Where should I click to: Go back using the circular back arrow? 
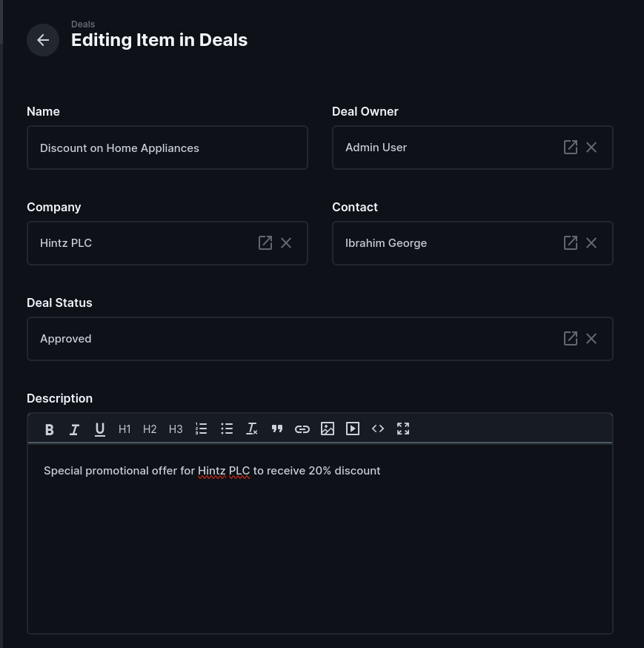pos(42,39)
